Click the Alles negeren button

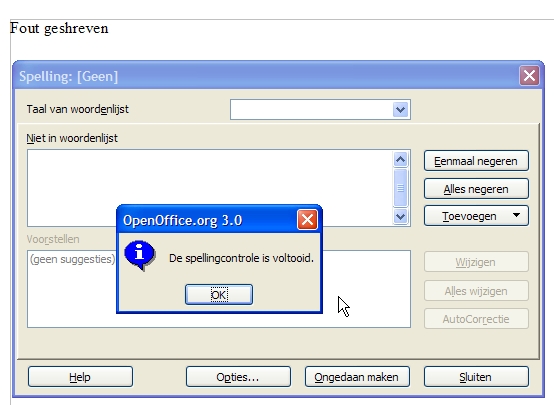point(476,189)
